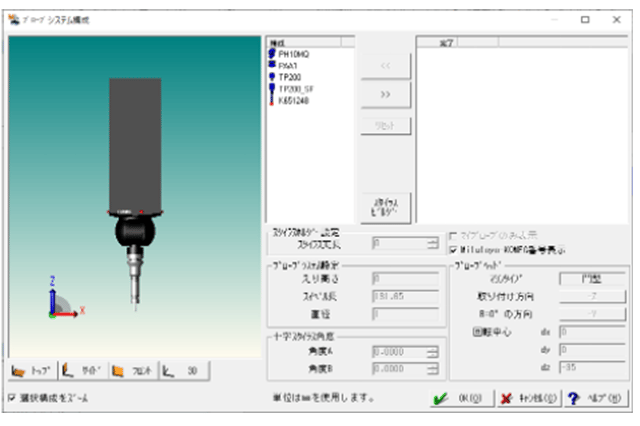Toggle the zoom configuration checkbox below views

click(x=12, y=397)
